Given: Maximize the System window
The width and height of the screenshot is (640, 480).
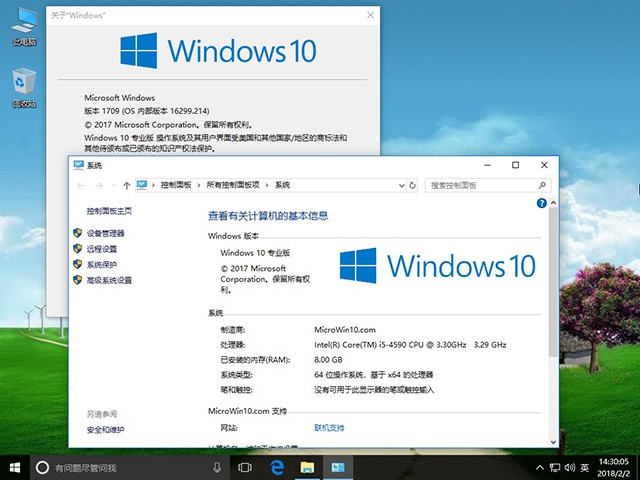Looking at the screenshot, I should click(516, 165).
